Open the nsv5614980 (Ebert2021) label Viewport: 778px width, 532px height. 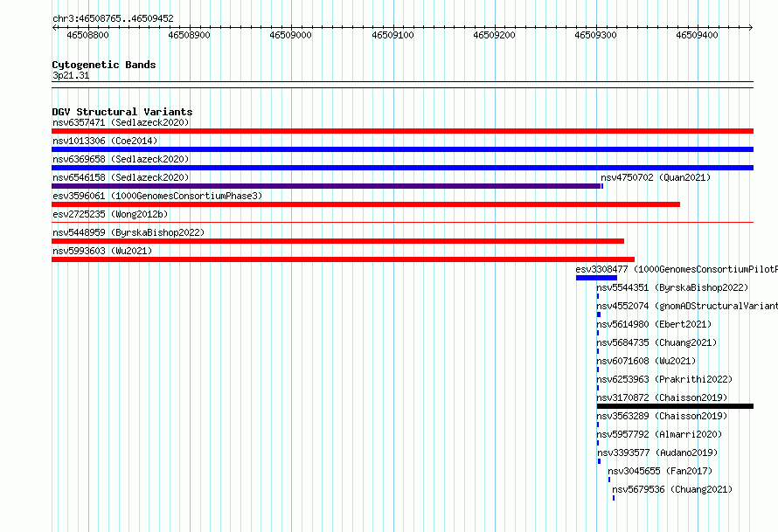(654, 324)
